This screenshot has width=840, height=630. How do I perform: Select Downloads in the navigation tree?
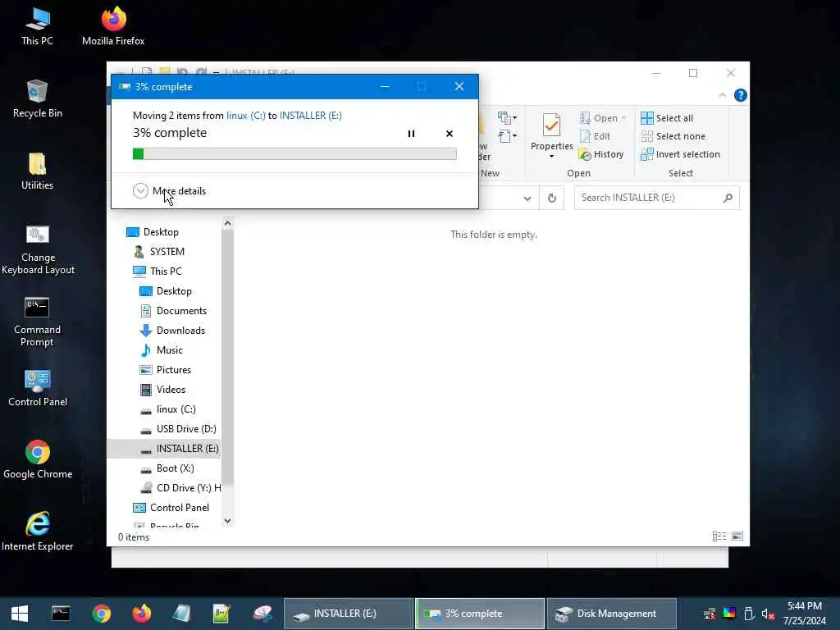pos(172,331)
